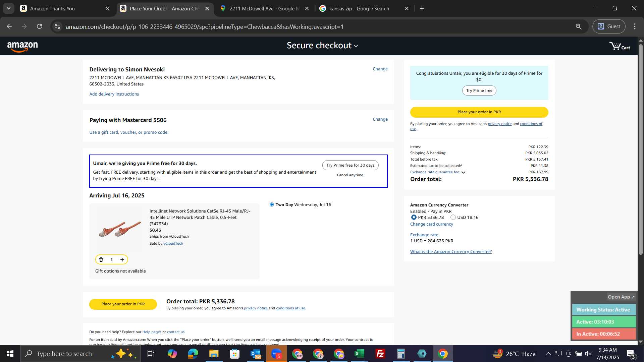Image resolution: width=644 pixels, height=362 pixels.
Task: Launch Microsoft Edge from the taskbar
Action: pyautogui.click(x=193, y=354)
